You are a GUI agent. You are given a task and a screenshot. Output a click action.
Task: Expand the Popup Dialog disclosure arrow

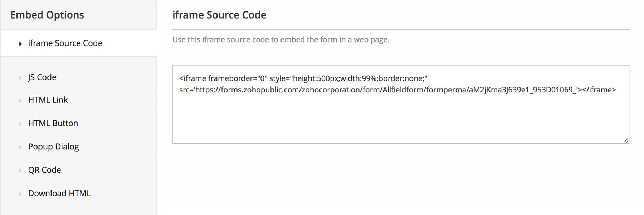pyautogui.click(x=20, y=147)
